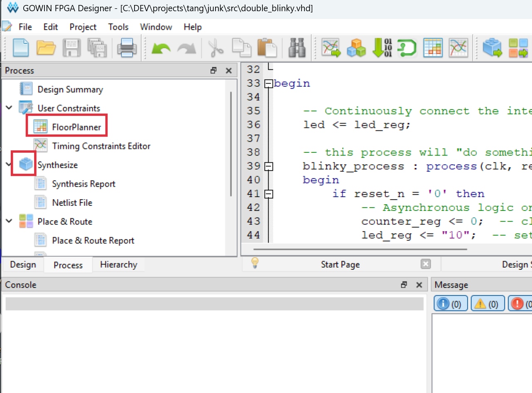
Task: Cut selection using the scissors icon
Action: pos(216,47)
